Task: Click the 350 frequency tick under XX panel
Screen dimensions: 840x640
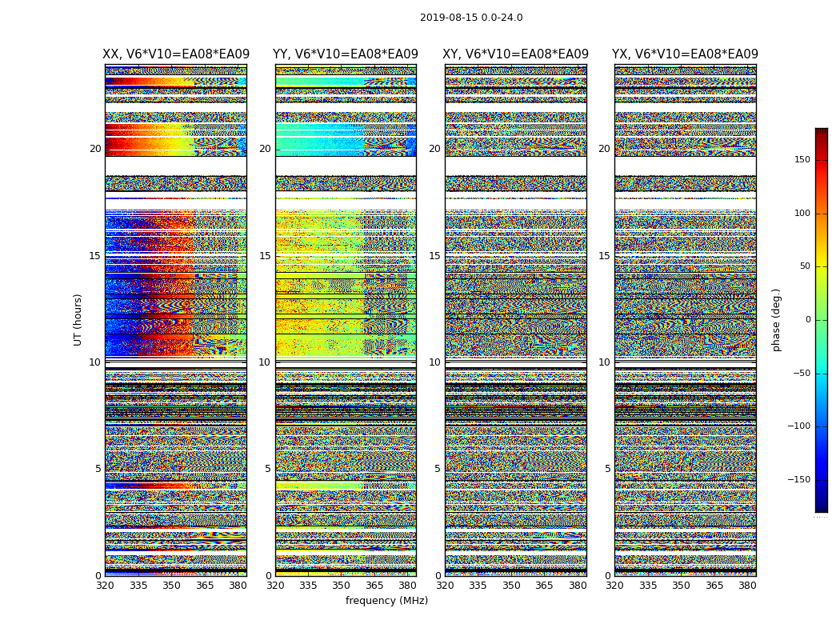Action: click(171, 586)
